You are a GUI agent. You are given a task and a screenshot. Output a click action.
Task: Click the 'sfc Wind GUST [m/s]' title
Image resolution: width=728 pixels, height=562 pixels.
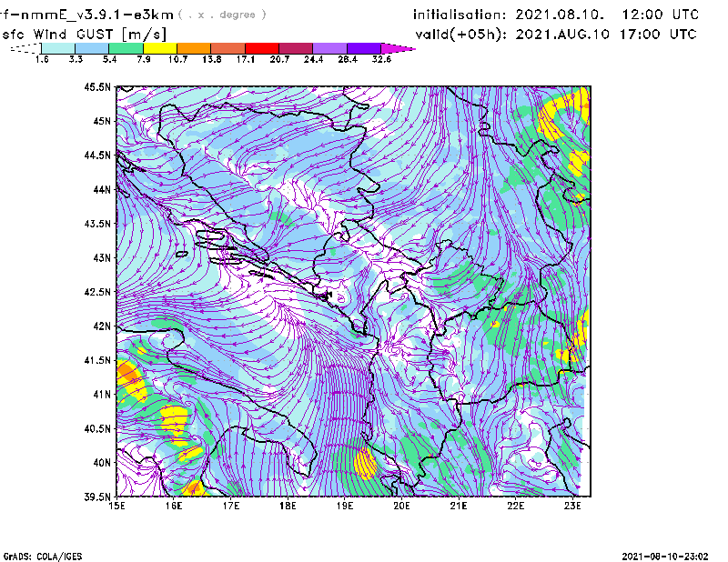(x=84, y=35)
